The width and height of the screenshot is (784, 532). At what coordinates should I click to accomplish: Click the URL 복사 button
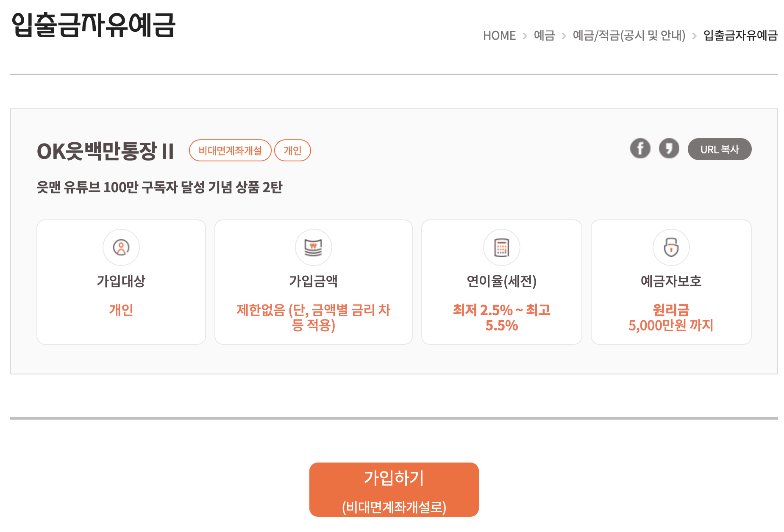pos(720,149)
